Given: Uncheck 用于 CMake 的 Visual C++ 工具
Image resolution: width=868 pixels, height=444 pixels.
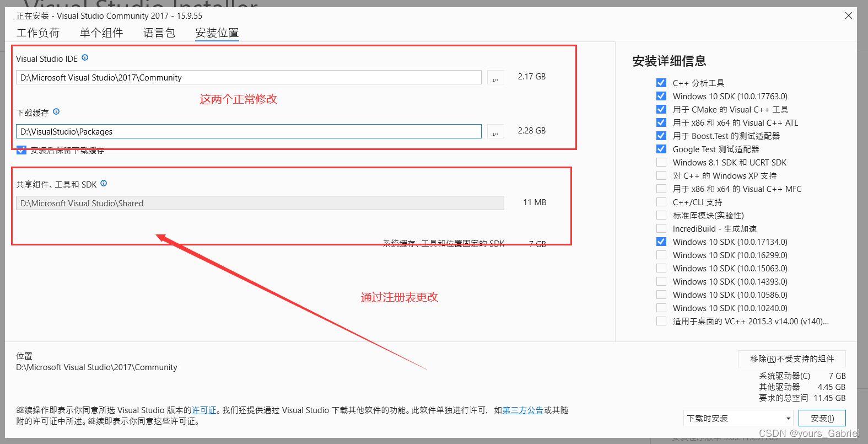Looking at the screenshot, I should coord(661,109).
